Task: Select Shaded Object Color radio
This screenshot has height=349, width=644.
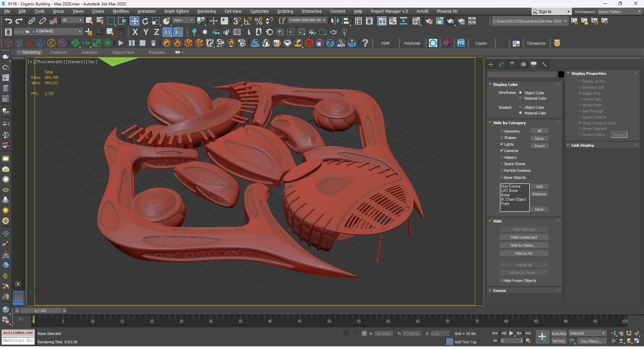Action: (521, 107)
